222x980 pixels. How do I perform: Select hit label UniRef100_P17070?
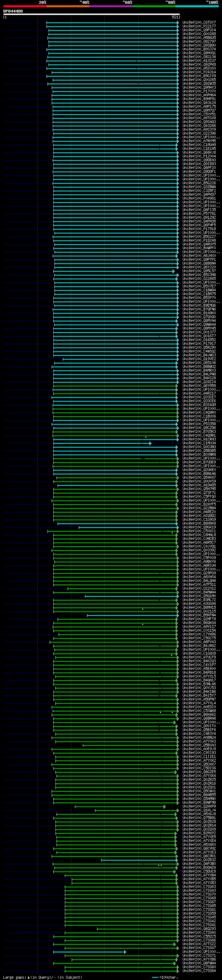pos(199,91)
